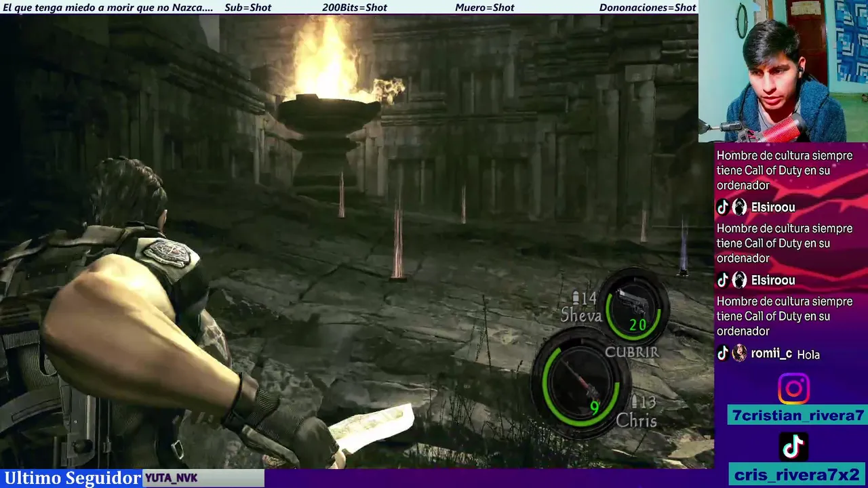Click the Chris player name label
This screenshot has width=868, height=488.
636,421
